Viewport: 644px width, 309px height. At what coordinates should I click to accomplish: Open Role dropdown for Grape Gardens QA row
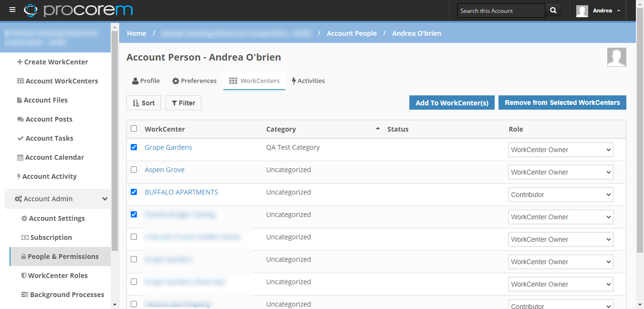coord(561,150)
